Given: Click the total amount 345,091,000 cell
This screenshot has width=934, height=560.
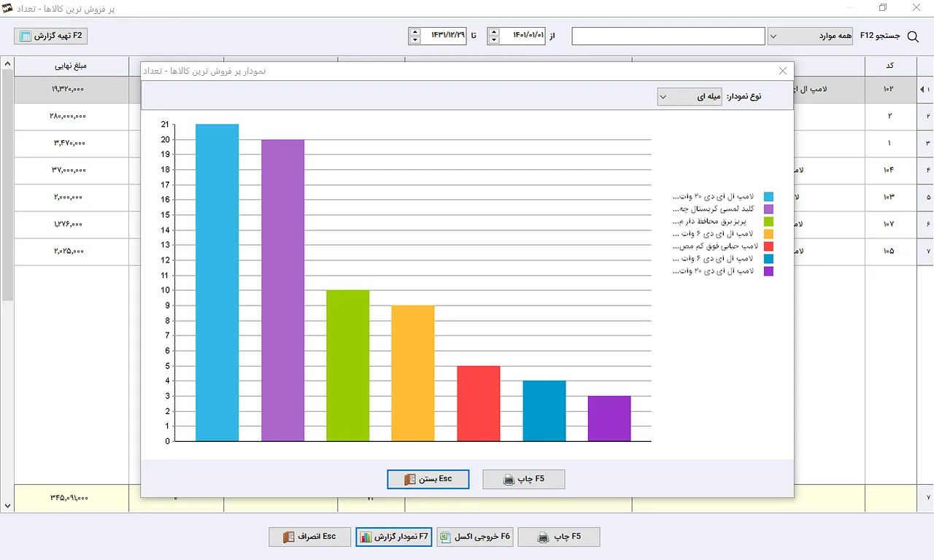Looking at the screenshot, I should [x=71, y=498].
